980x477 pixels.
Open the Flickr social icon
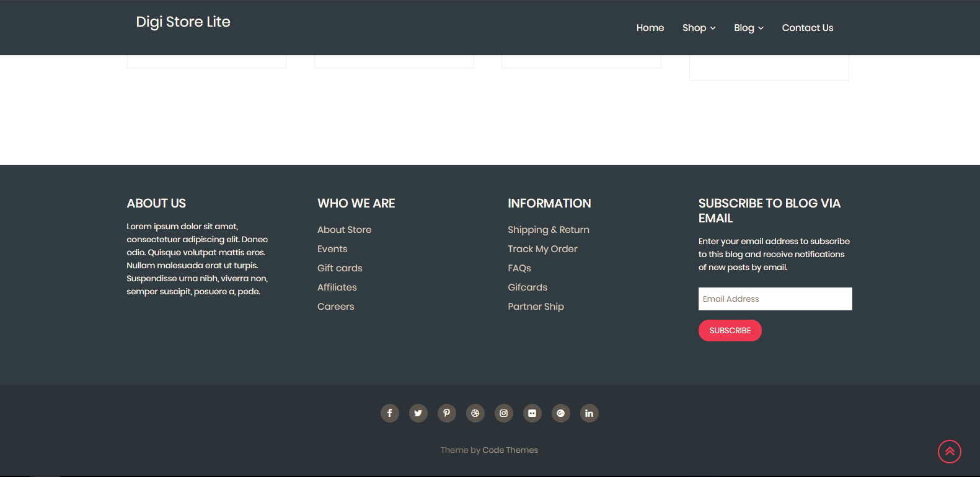point(532,413)
